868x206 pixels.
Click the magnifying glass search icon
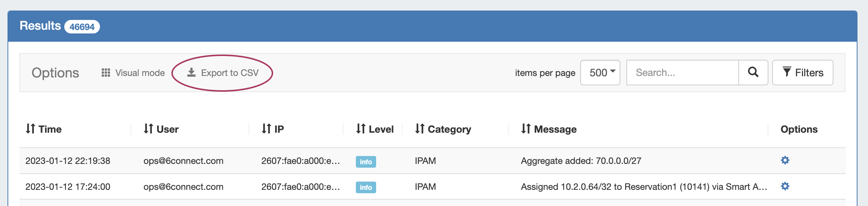click(x=753, y=72)
